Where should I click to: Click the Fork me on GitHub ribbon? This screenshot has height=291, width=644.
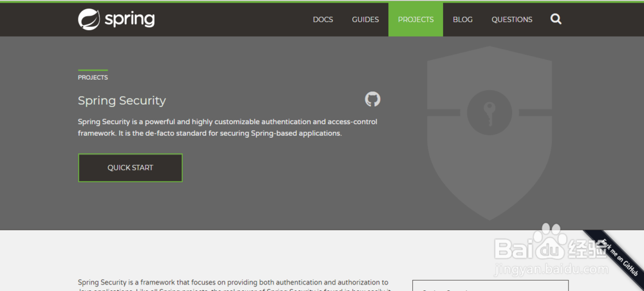[618, 256]
